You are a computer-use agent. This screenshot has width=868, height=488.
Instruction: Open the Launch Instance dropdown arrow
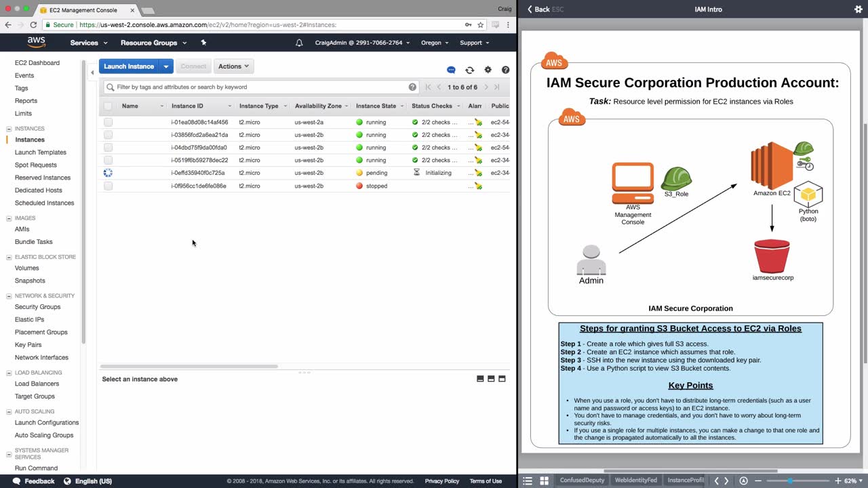pos(166,66)
